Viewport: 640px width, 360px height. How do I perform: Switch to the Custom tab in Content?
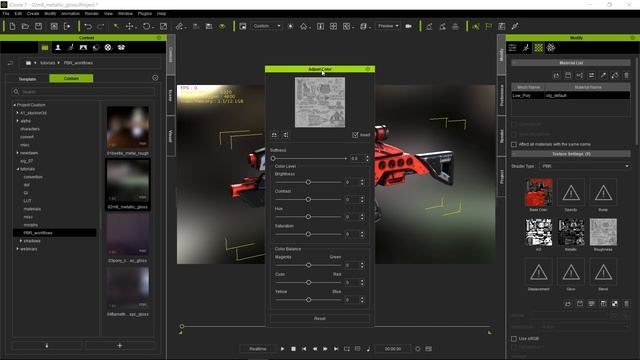pos(71,78)
